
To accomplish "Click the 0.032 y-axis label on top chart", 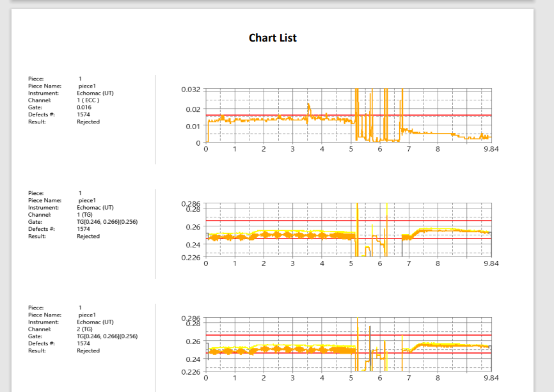I will [191, 90].
